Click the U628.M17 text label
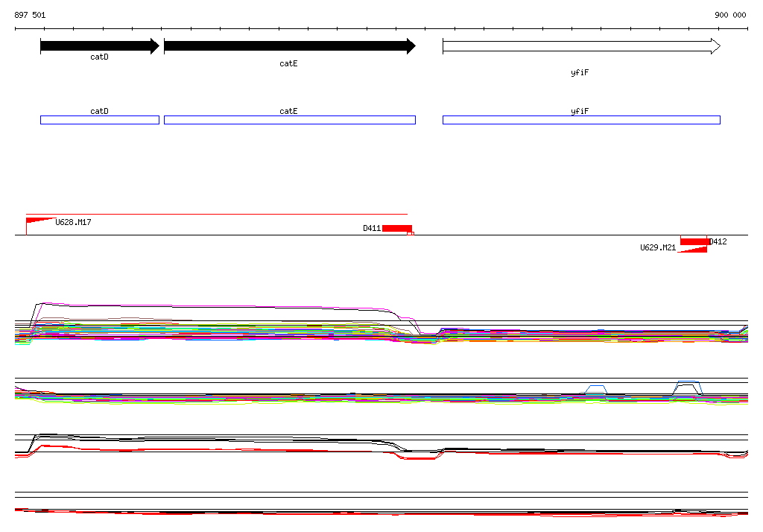763x532 pixels. point(74,222)
